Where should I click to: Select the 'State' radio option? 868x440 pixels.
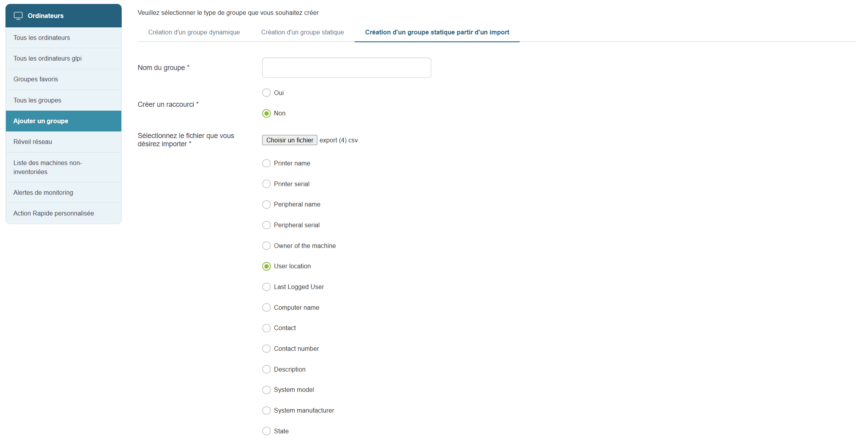click(267, 431)
